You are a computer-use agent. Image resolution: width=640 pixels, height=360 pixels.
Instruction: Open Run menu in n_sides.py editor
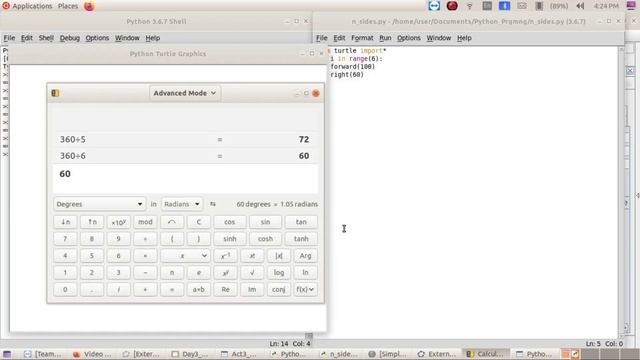click(x=385, y=38)
